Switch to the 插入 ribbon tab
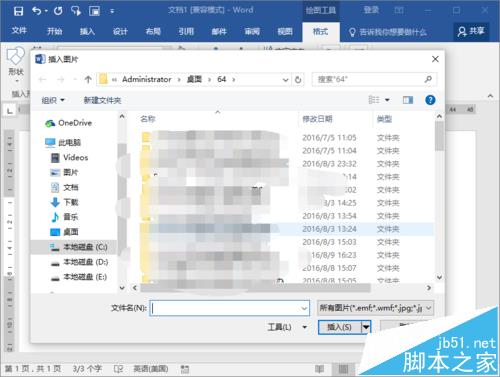The height and width of the screenshot is (377, 500). pyautogui.click(x=87, y=32)
